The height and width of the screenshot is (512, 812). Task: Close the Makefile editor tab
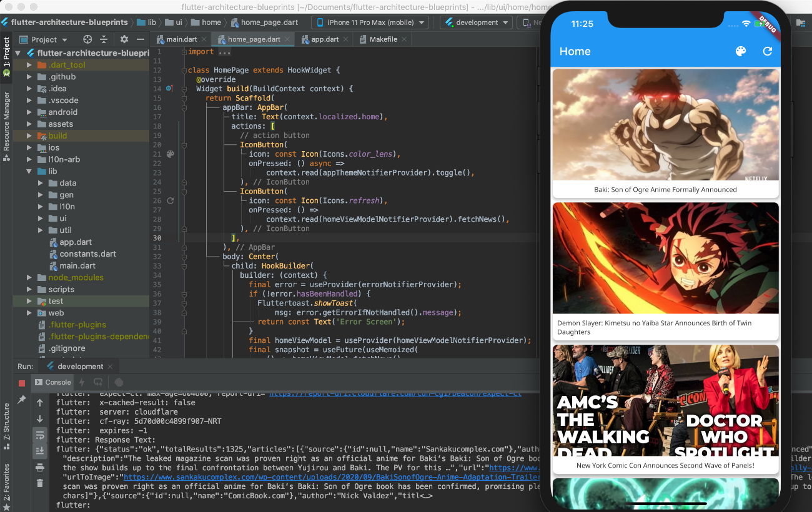[x=404, y=39]
